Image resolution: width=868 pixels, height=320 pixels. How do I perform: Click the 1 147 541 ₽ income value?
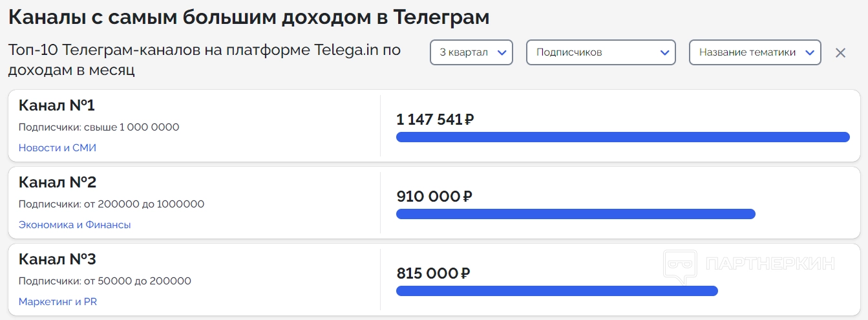(x=435, y=120)
